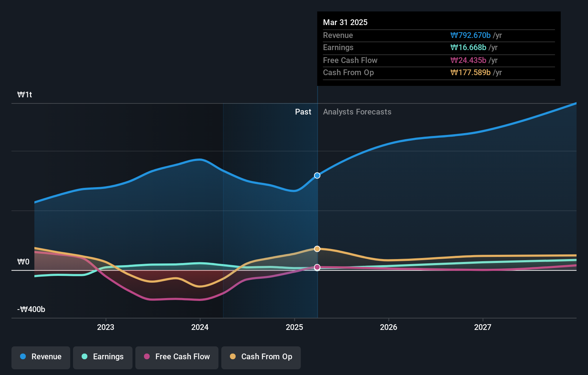
Task: Click the blue Revenue data point marker
Action: pos(317,175)
